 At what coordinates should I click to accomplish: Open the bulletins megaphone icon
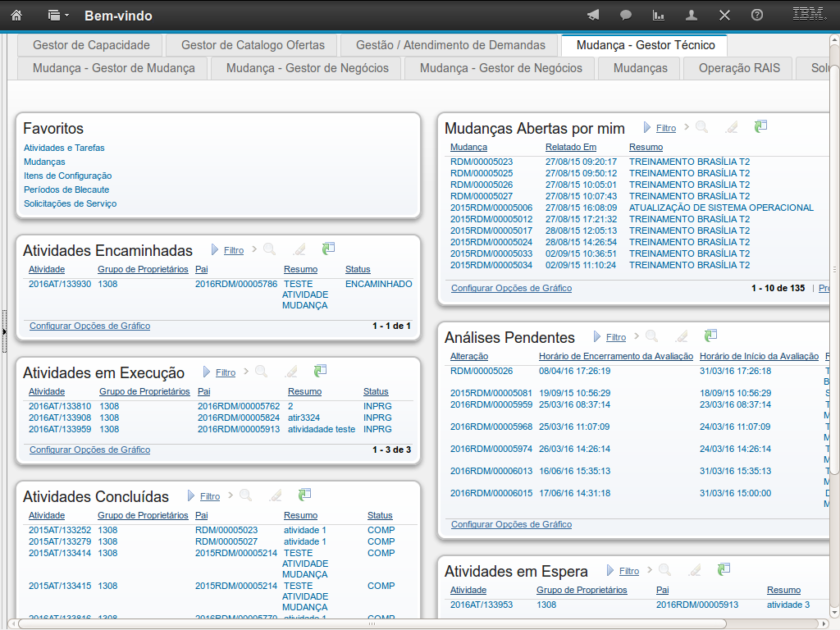[x=593, y=16]
